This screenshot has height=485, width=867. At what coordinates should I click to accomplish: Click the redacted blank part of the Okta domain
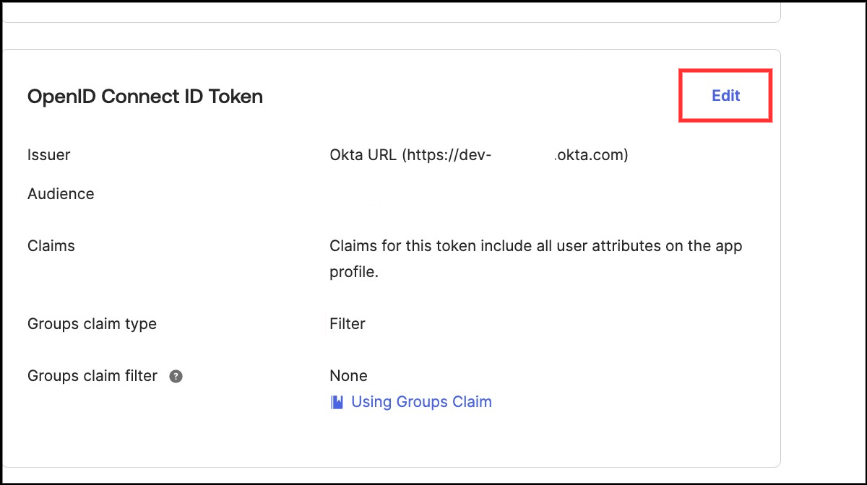523,155
